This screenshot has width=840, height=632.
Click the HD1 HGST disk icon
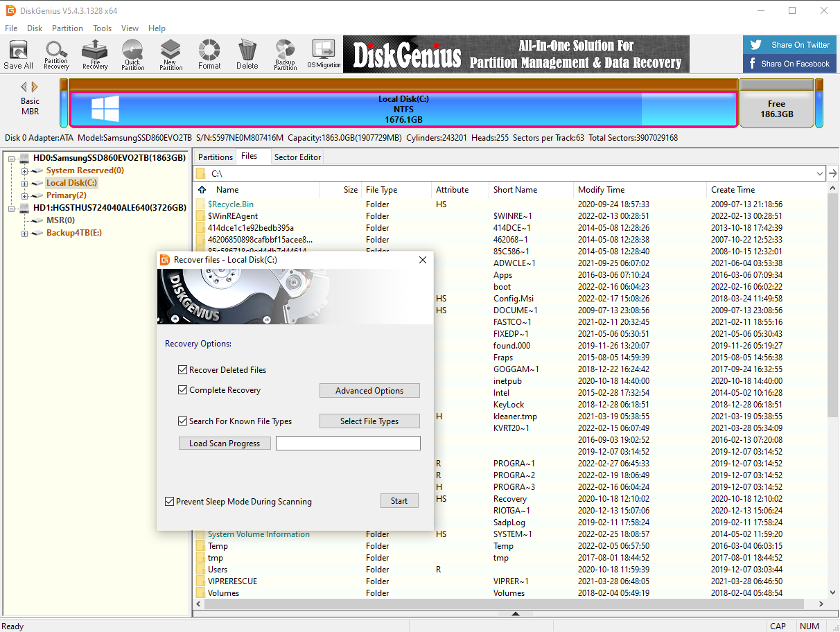click(24, 208)
